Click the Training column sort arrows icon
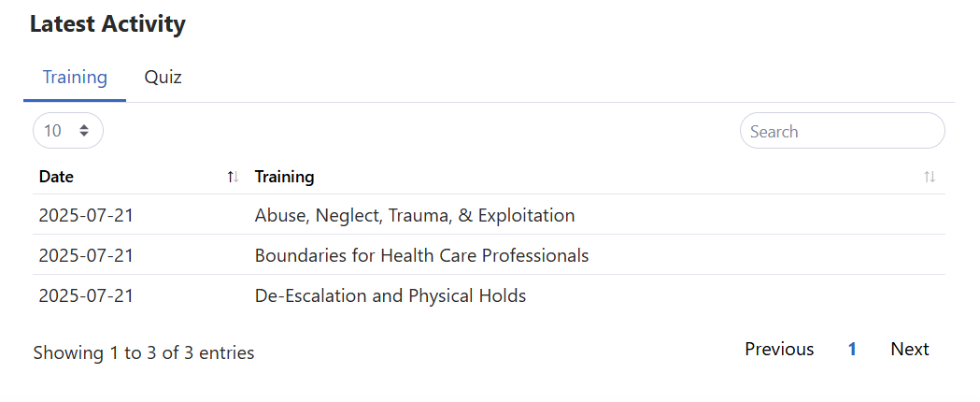Screen dimensions: 980x402 (x=929, y=177)
